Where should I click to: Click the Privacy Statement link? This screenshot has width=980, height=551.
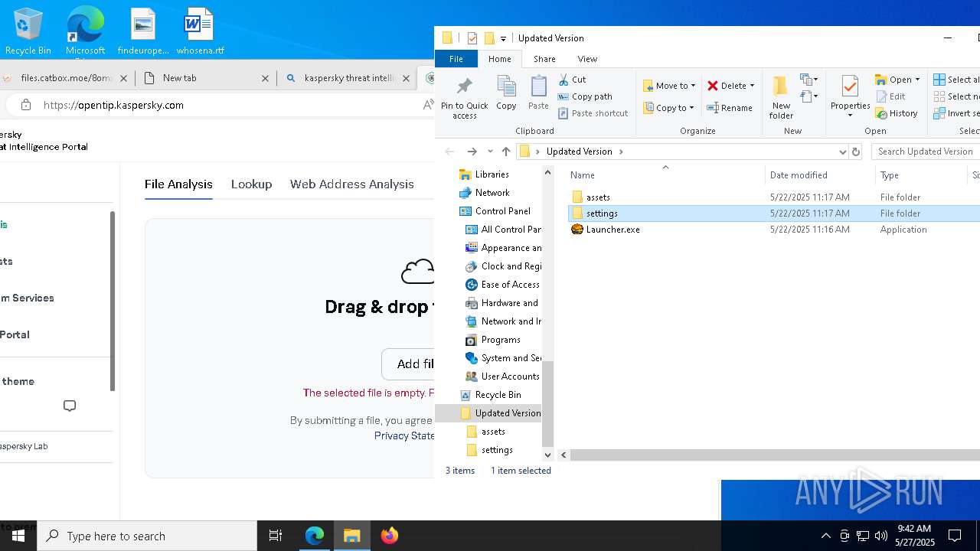[x=404, y=435]
